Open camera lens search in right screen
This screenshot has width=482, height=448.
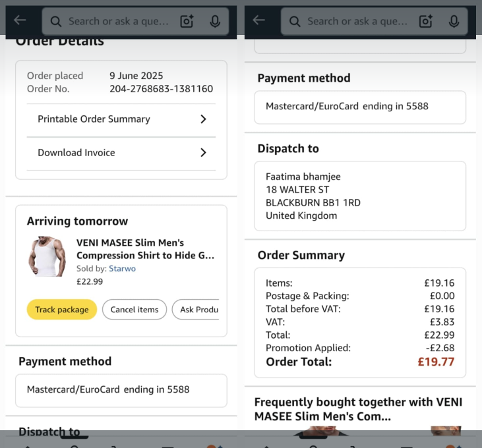tap(426, 21)
